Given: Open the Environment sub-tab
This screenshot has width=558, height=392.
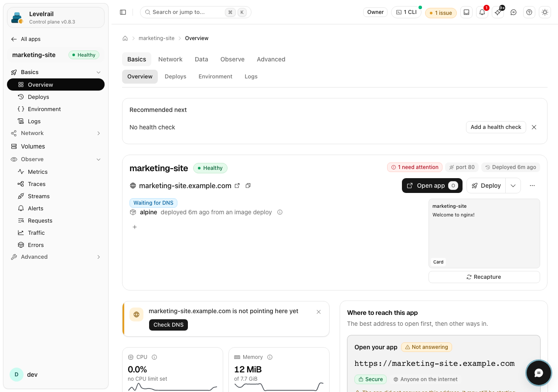Looking at the screenshot, I should (x=215, y=77).
